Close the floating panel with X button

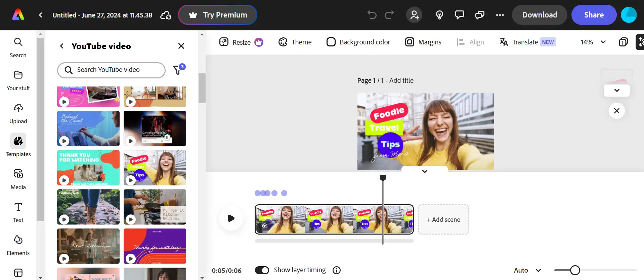coord(617,111)
